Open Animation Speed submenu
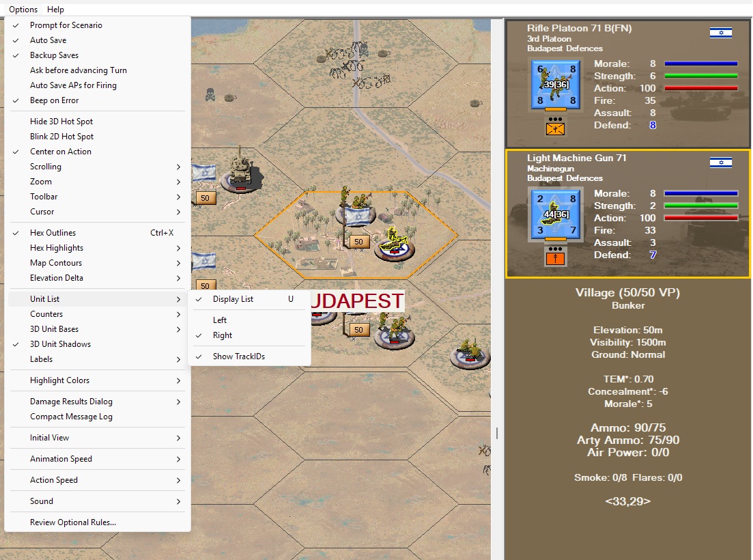The height and width of the screenshot is (560, 753). [x=98, y=459]
